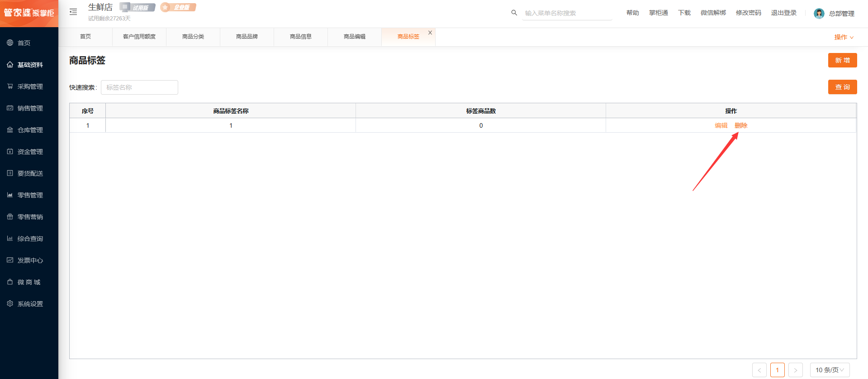
Task: Open the user avatar for 总部管理
Action: coord(819,14)
